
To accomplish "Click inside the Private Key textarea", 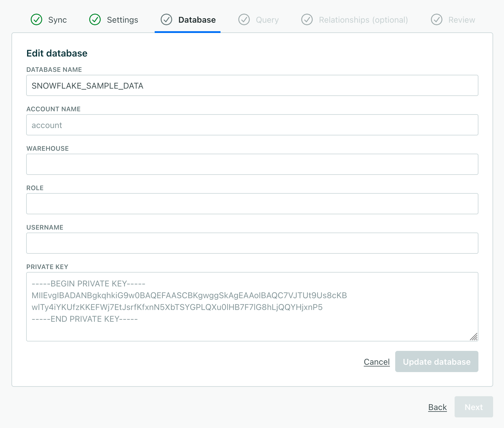I will (252, 307).
